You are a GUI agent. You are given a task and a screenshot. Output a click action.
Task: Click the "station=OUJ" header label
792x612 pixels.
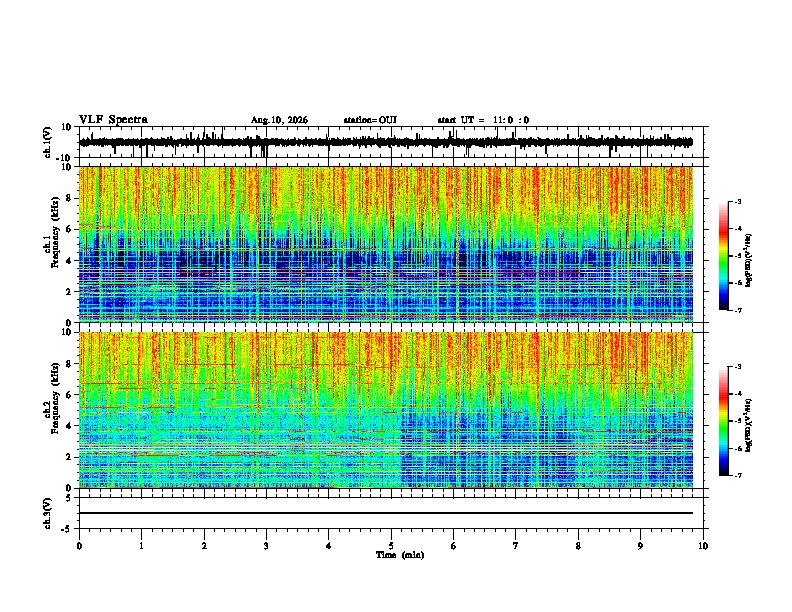[370, 120]
